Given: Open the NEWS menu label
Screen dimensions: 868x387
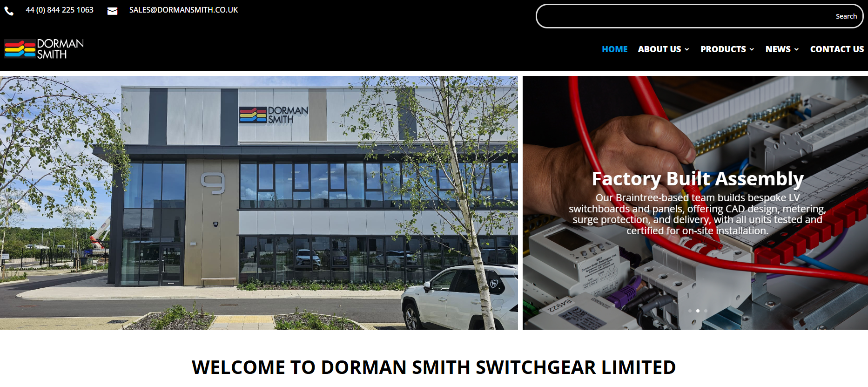Looking at the screenshot, I should [x=778, y=49].
